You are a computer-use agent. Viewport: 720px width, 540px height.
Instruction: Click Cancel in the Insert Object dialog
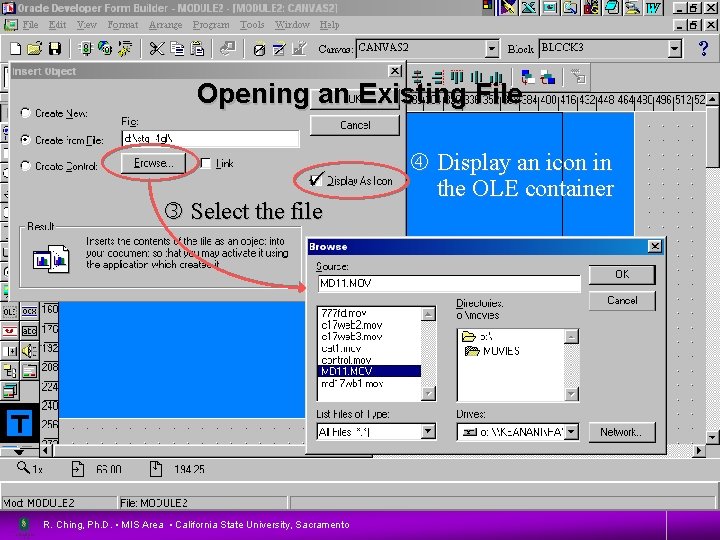(x=355, y=125)
